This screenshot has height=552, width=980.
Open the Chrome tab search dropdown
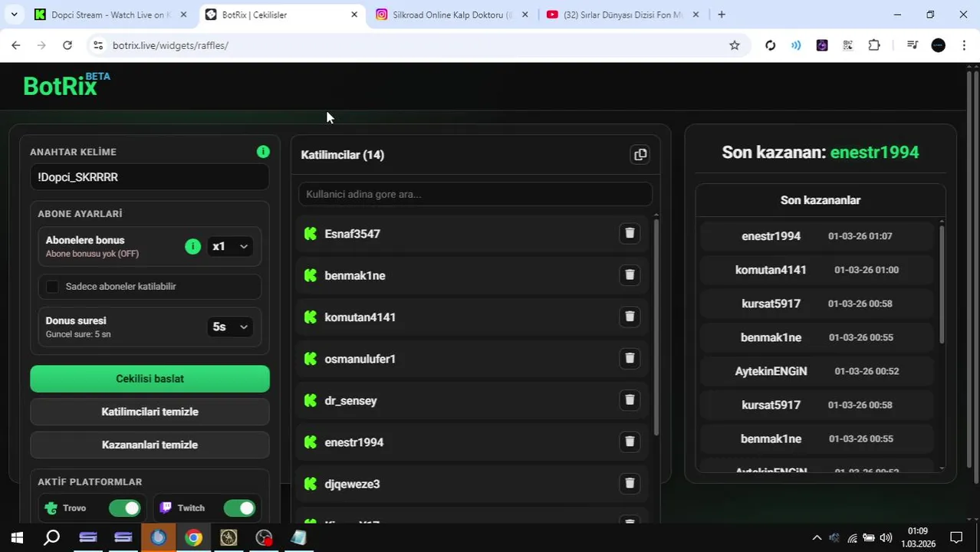(x=14, y=15)
